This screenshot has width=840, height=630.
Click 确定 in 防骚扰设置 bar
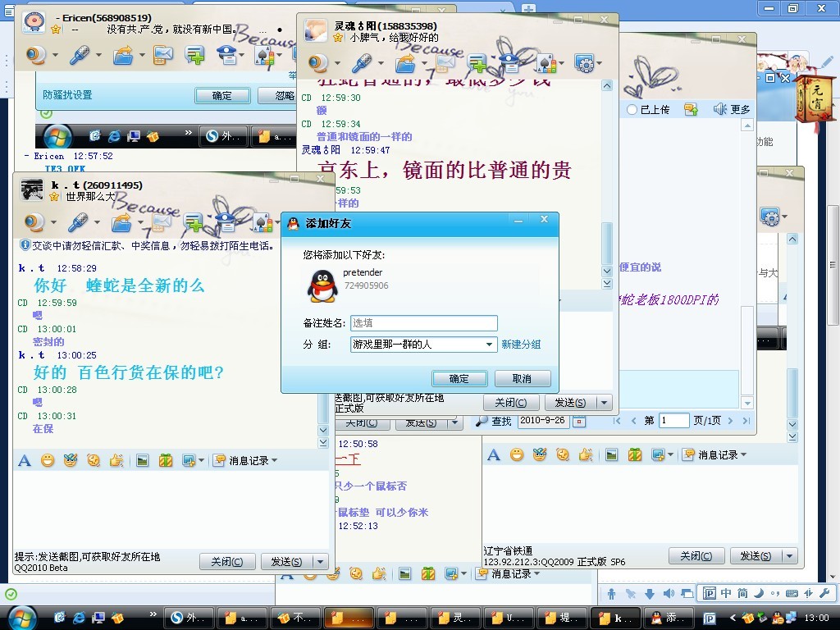222,95
